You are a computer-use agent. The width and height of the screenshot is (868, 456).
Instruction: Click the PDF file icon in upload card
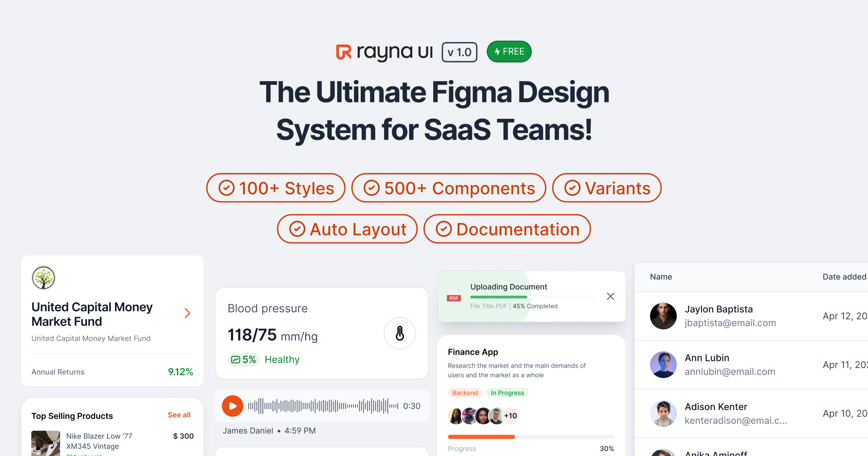pyautogui.click(x=454, y=296)
